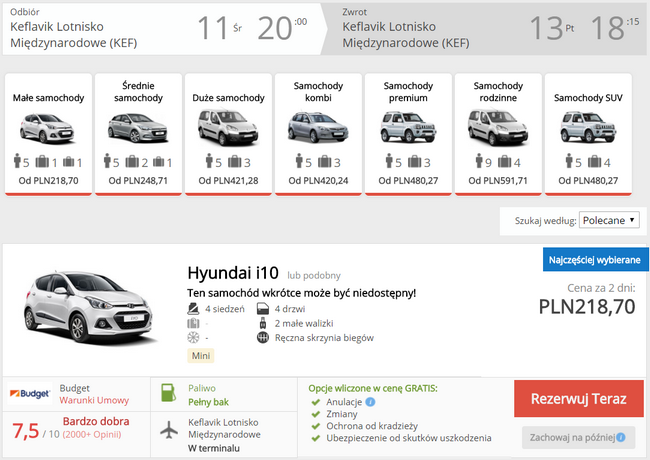Select the Małe samochody category tab
The height and width of the screenshot is (460, 650).
pos(49,134)
